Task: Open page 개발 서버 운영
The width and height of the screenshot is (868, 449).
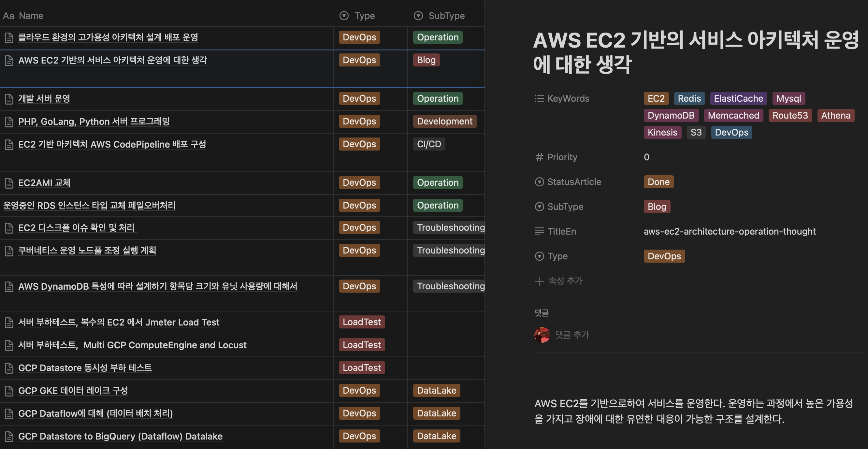Action: pos(44,99)
